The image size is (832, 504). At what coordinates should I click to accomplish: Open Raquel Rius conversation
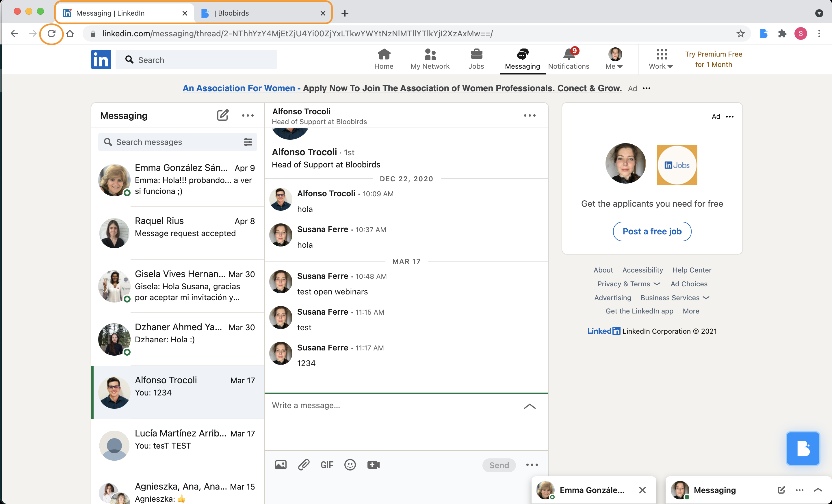click(178, 233)
